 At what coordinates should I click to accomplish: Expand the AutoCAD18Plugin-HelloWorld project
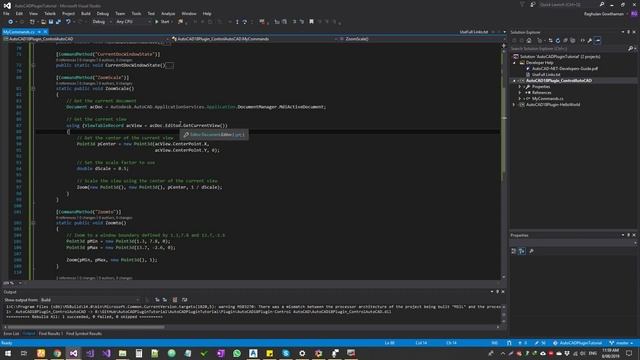tap(514, 105)
